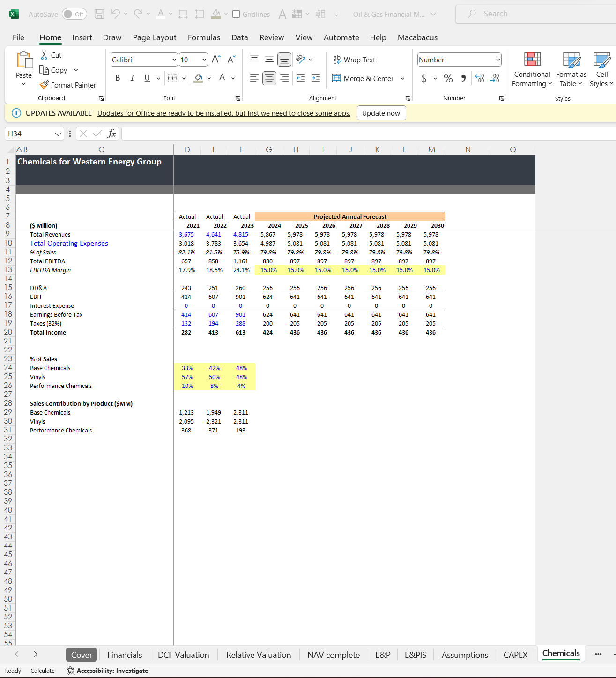
Task: Expand the Name Box dropdown arrow
Action: click(58, 134)
